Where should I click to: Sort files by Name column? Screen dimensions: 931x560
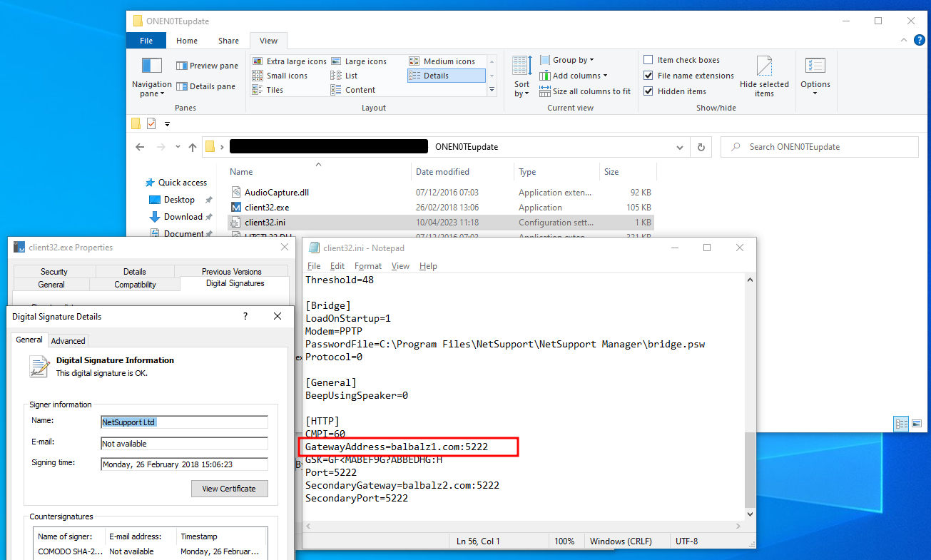(319, 172)
